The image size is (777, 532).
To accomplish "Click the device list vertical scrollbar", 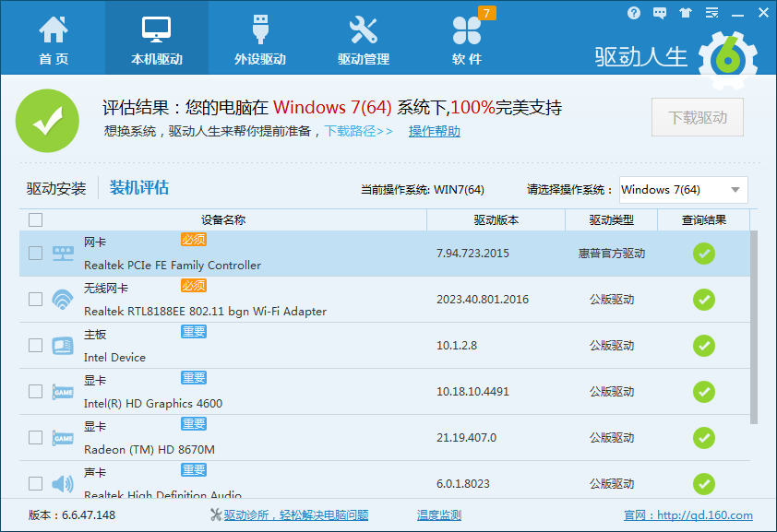I will click(754, 327).
